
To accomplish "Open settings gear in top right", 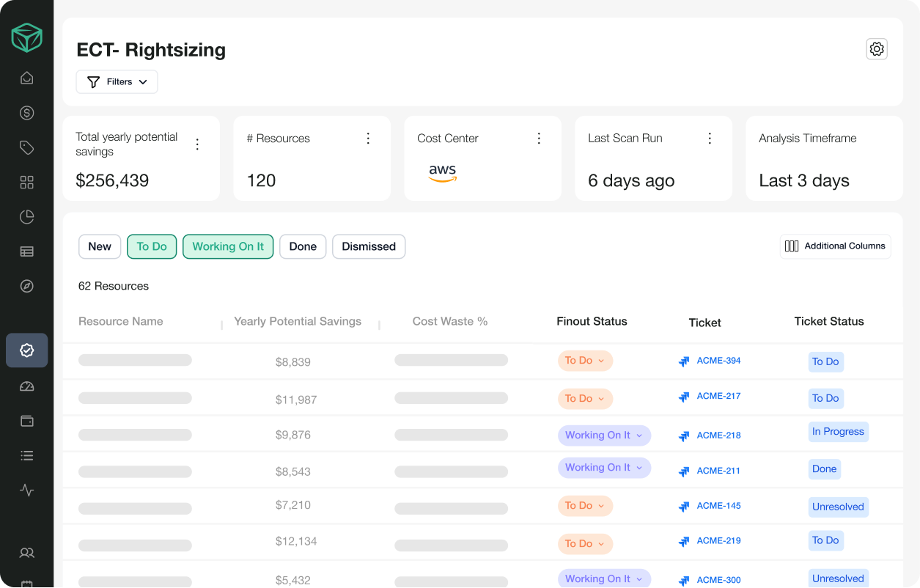I will pyautogui.click(x=877, y=49).
